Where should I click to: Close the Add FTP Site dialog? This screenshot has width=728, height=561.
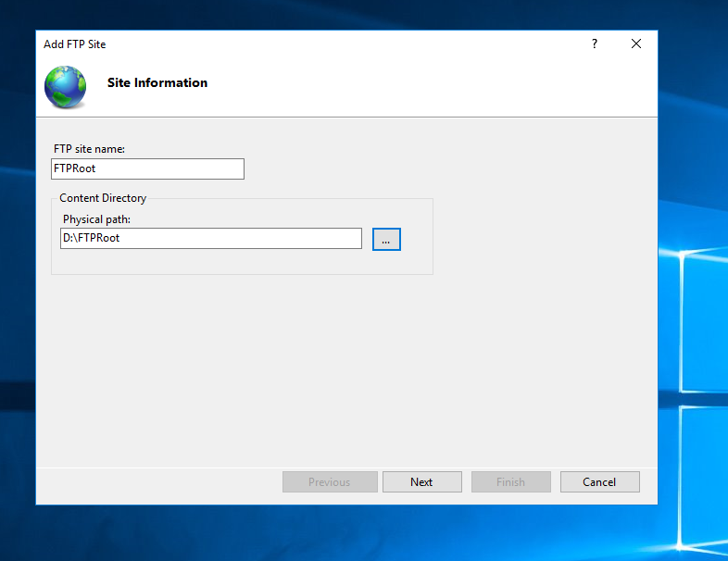[x=636, y=44]
